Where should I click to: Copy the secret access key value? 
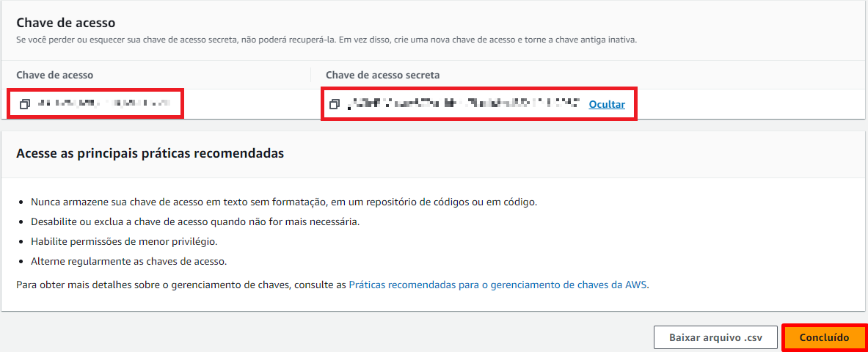point(334,104)
